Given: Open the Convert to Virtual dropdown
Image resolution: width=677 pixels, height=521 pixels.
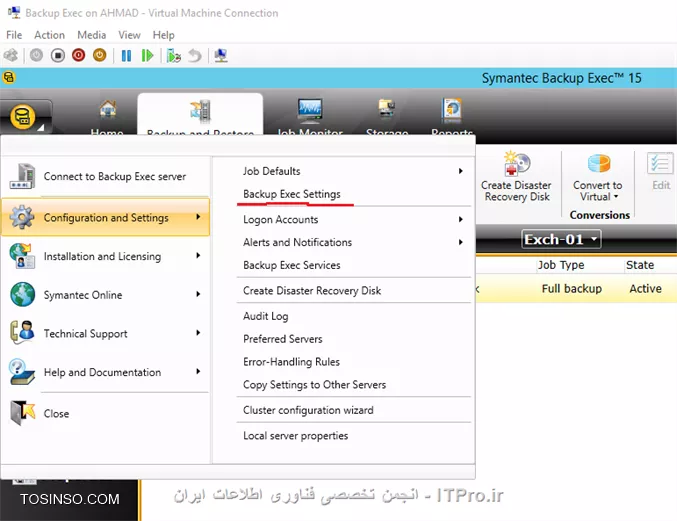Looking at the screenshot, I should (598, 177).
